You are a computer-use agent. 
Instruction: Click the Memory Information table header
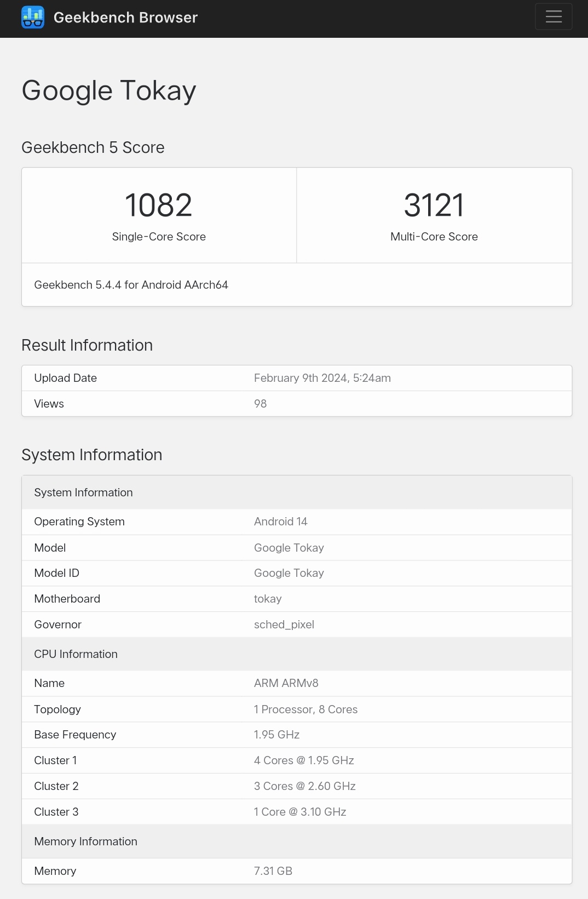pos(297,841)
